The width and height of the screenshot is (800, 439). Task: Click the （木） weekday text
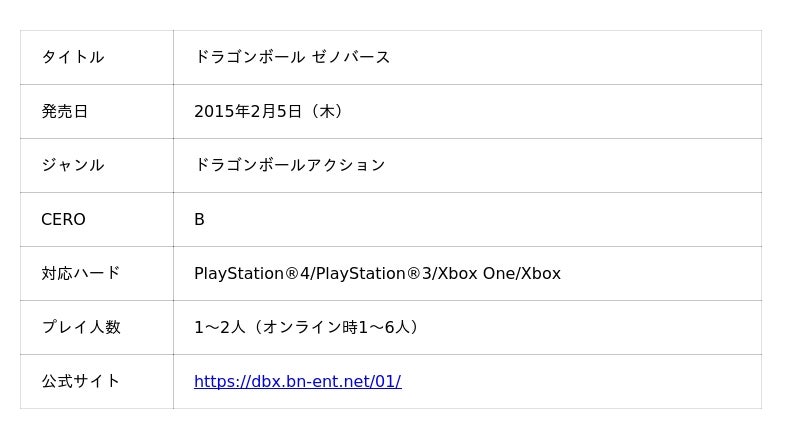pos(328,111)
